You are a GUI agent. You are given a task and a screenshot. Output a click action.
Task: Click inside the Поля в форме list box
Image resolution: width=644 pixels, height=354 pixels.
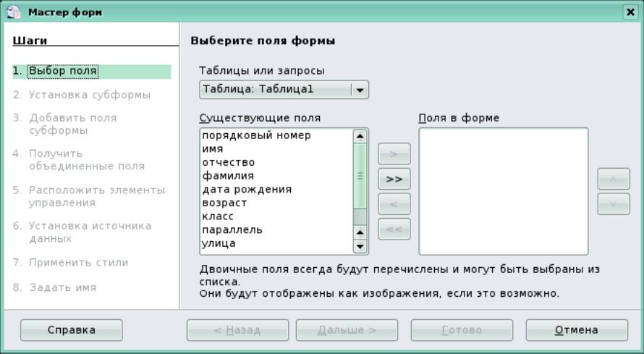click(x=504, y=191)
